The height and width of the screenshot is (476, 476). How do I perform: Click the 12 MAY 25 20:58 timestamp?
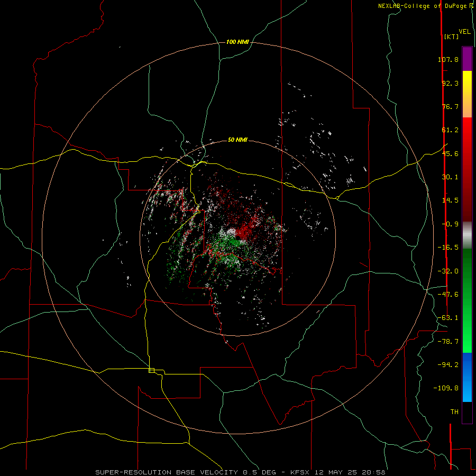click(x=350, y=472)
